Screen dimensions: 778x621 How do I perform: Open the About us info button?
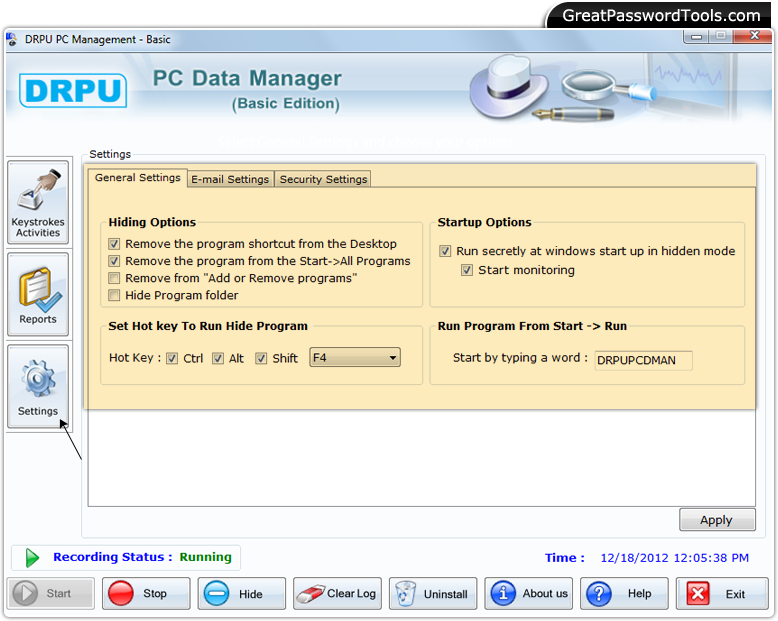coord(528,593)
